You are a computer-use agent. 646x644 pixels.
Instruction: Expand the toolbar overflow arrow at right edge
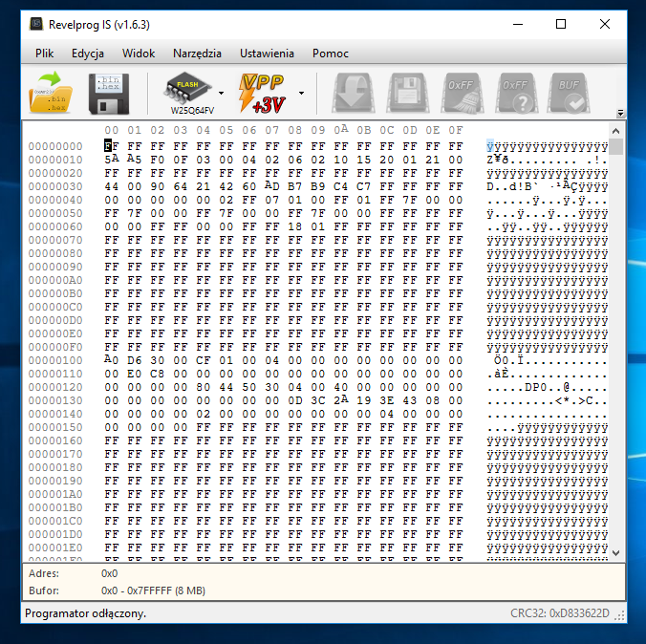click(621, 113)
